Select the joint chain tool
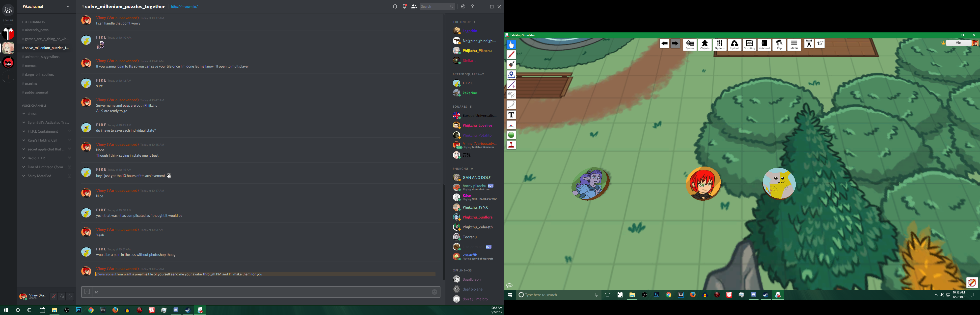Image resolution: width=980 pixels, height=315 pixels. click(511, 104)
